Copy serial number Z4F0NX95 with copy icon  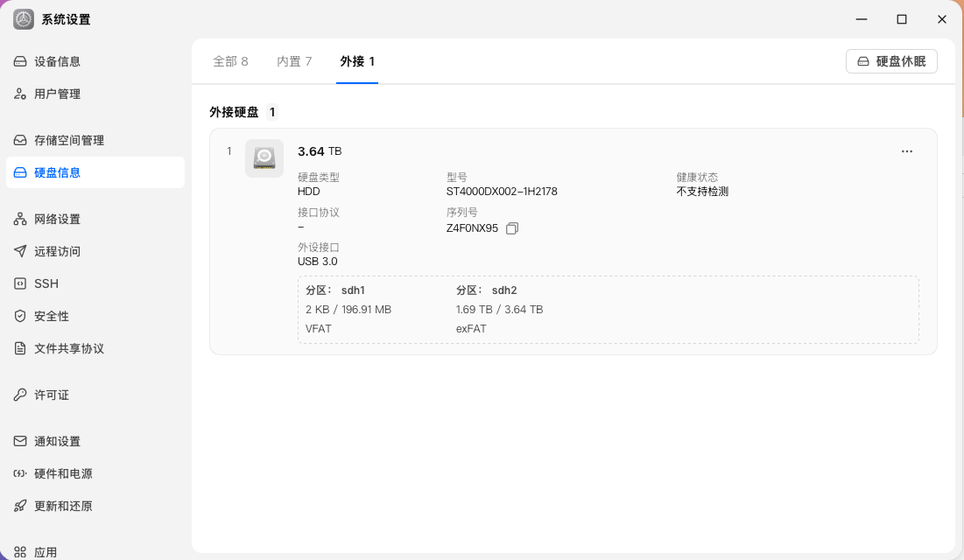point(512,228)
